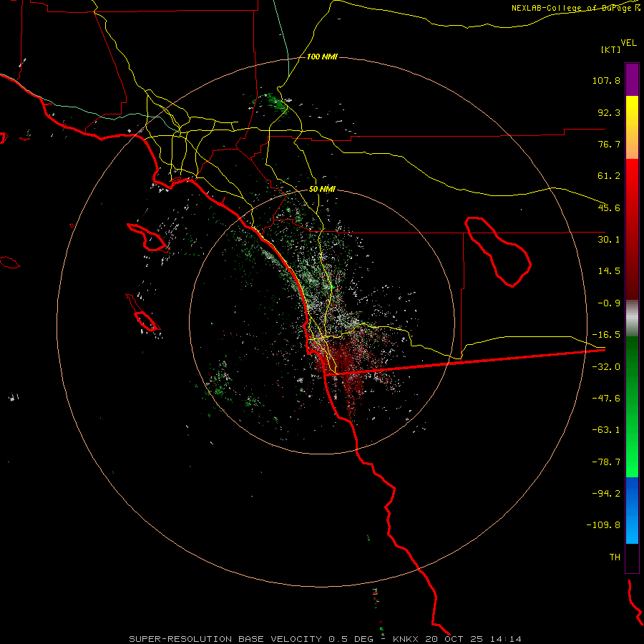Click the 20 OCT 25 date text
The image size is (644, 644).
tap(454, 639)
